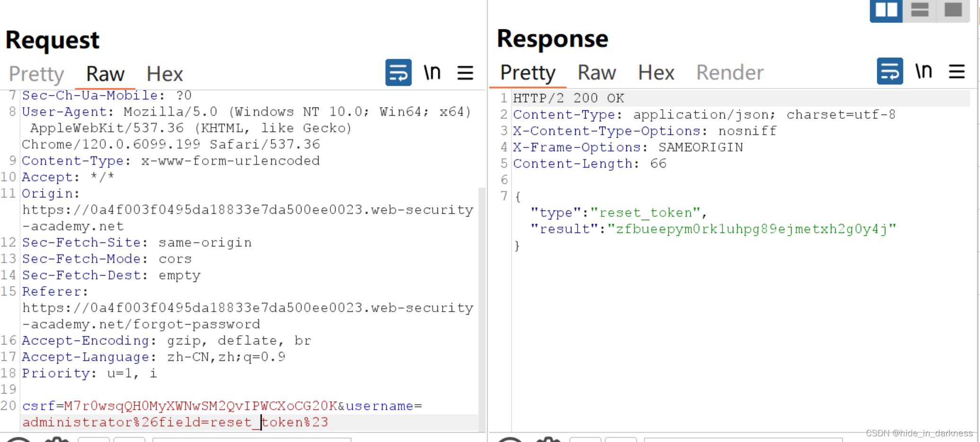980x442 pixels.
Task: Select the Response Raw tab
Action: [597, 72]
